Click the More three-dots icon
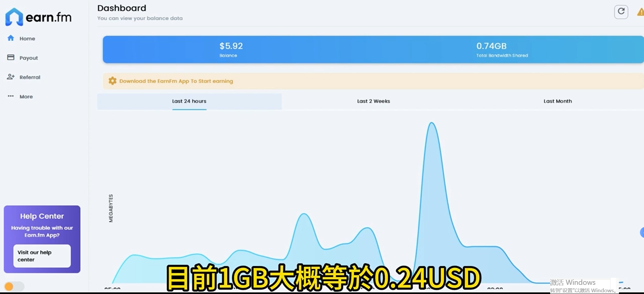This screenshot has width=644, height=294. coord(11,96)
